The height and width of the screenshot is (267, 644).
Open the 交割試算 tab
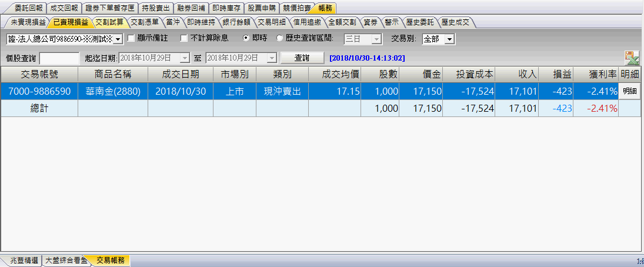click(x=109, y=22)
